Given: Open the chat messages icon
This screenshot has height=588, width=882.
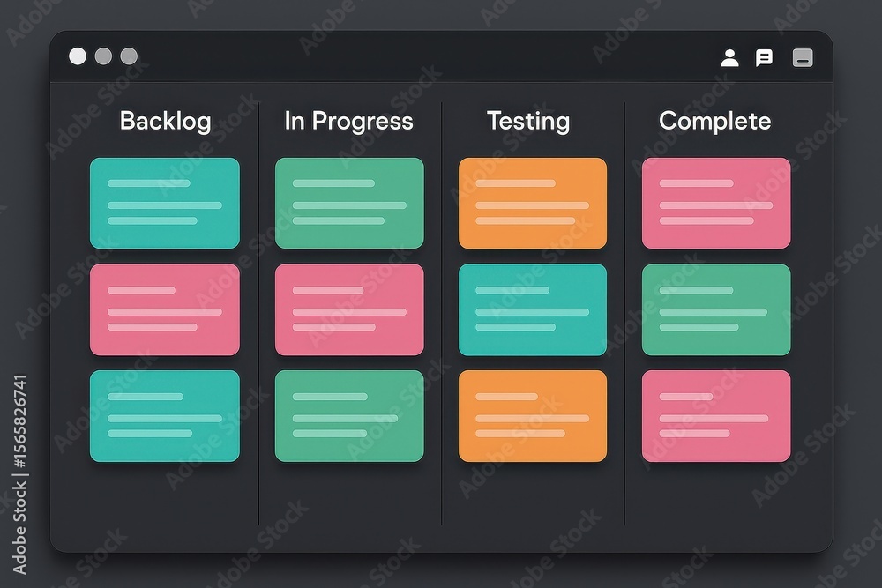Looking at the screenshot, I should click(x=764, y=57).
